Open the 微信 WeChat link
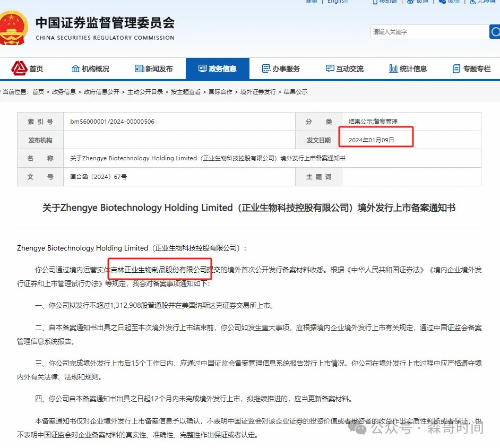Screen dimensions: 500x448 pyautogui.click(x=449, y=2)
